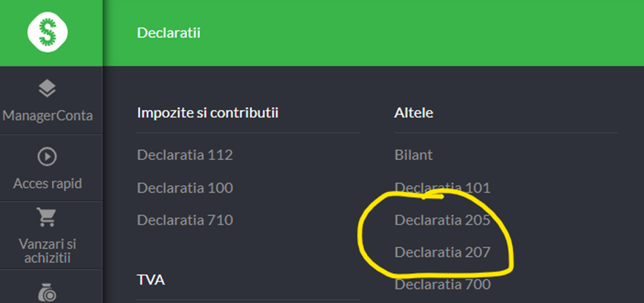Click the Altele section heading
Image resolution: width=644 pixels, height=303 pixels.
tap(414, 113)
